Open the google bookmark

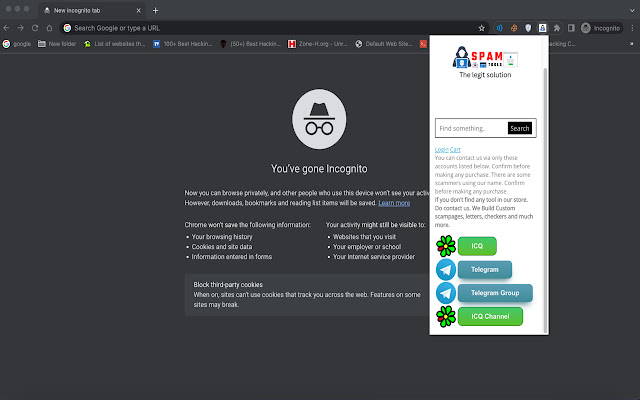(x=17, y=44)
